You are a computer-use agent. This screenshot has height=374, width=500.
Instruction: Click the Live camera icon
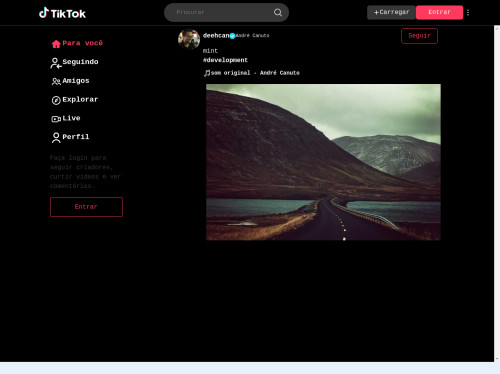point(56,119)
